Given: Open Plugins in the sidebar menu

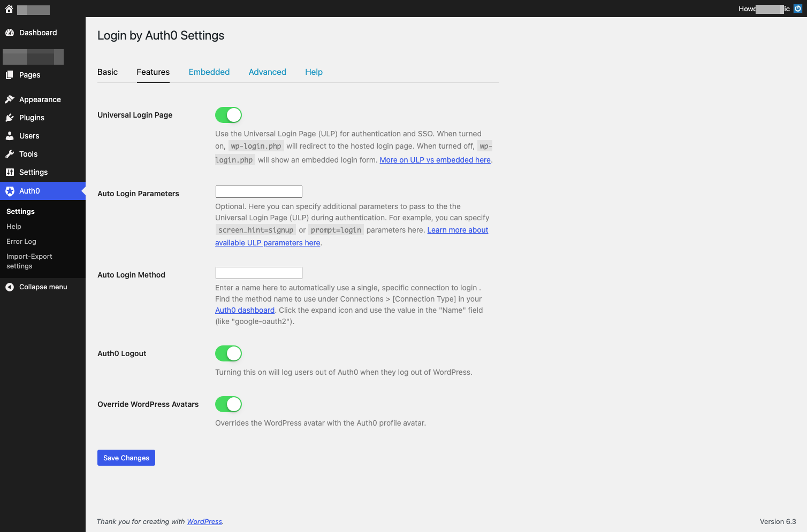Looking at the screenshot, I should (43, 118).
